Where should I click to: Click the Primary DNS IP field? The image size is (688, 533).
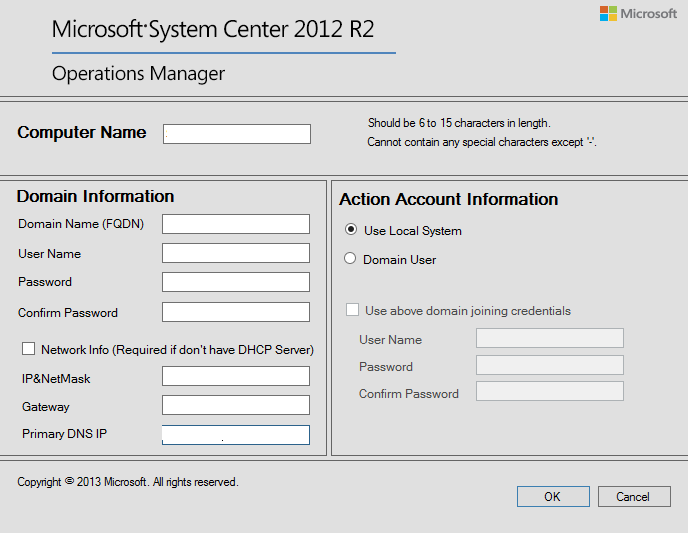236,435
